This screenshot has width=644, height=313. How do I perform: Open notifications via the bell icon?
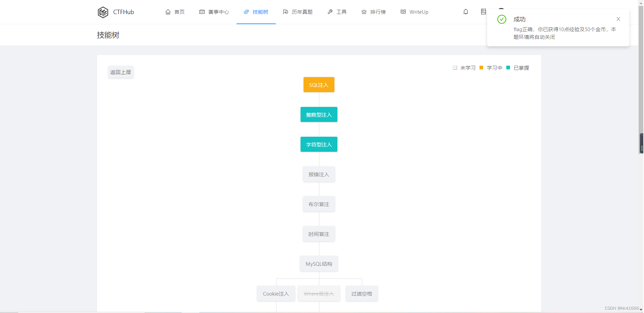(x=466, y=11)
